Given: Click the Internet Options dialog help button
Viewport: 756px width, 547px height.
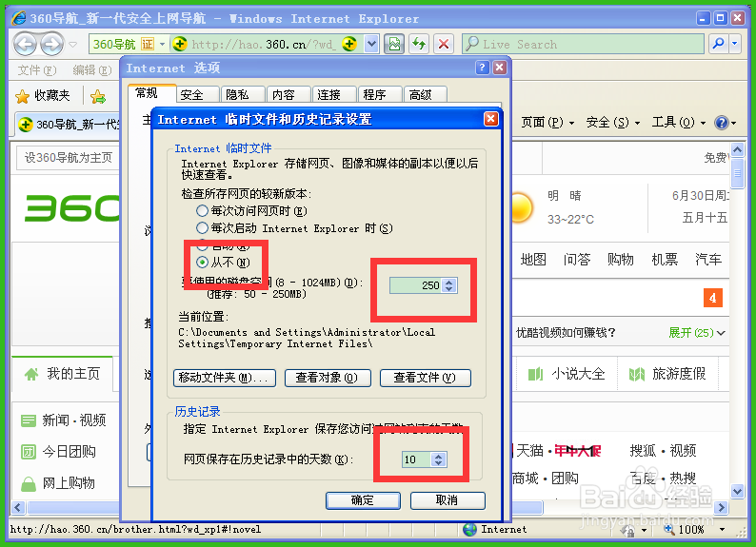Looking at the screenshot, I should [x=482, y=68].
